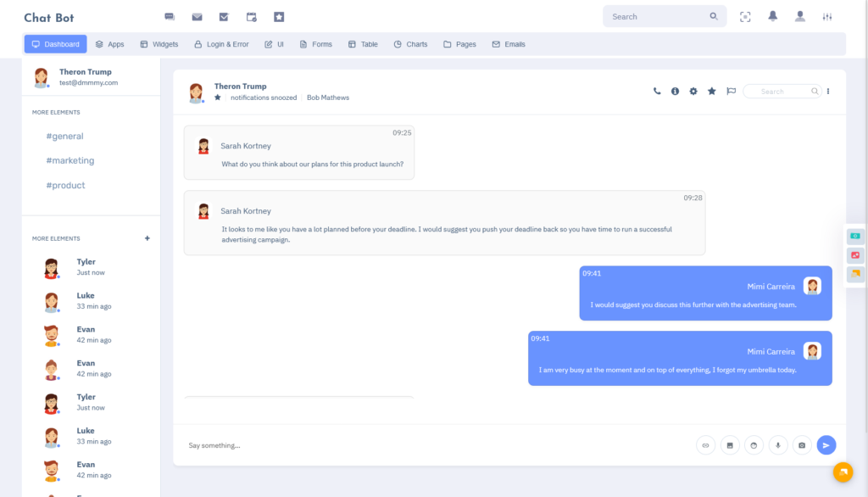The width and height of the screenshot is (868, 497).
Task: Switch to the Widgets tab
Action: 159,44
